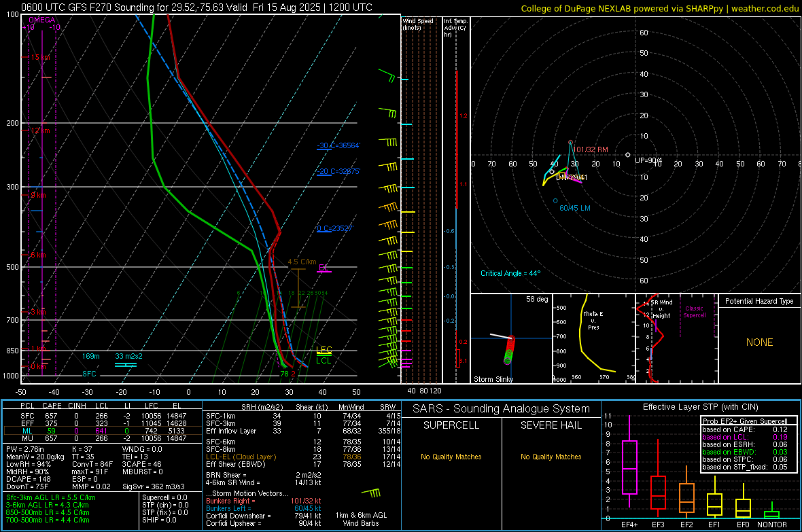Select the highlighted ML parcel row
Viewport: 802px width, 532px height.
[x=102, y=431]
